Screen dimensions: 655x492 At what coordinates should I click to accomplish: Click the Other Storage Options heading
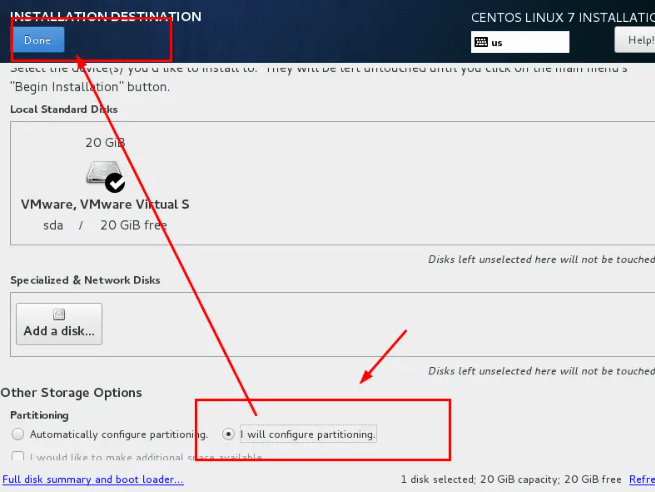coord(71,393)
